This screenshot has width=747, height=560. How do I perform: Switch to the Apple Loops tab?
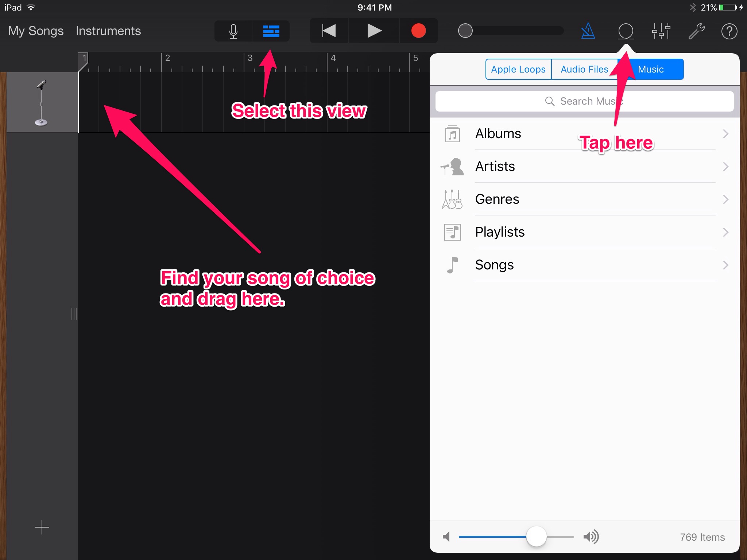[518, 69]
